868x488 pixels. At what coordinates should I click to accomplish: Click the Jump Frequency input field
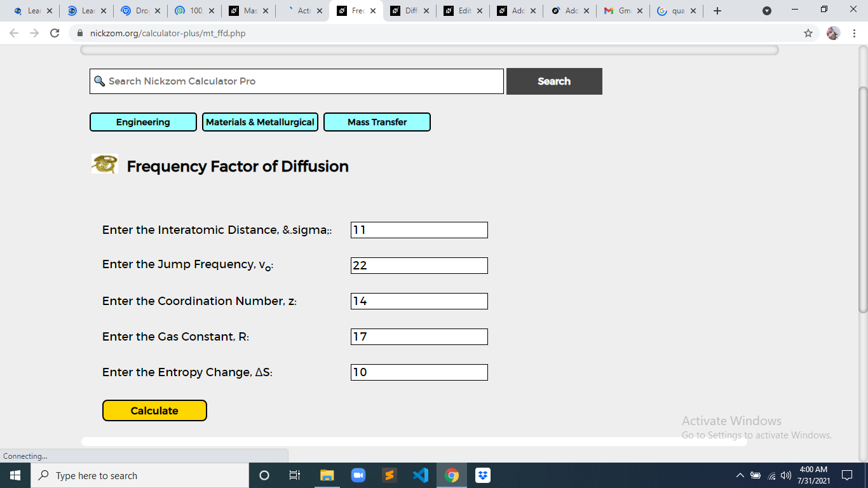pyautogui.click(x=419, y=266)
